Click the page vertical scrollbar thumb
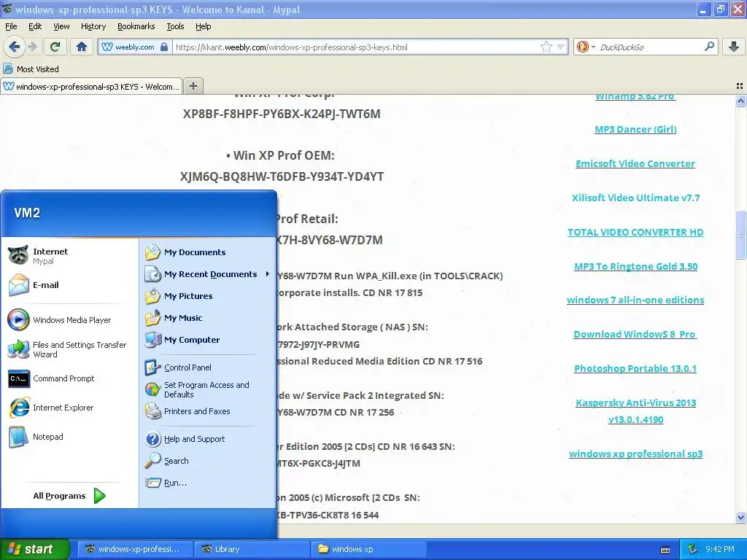This screenshot has width=747, height=560. click(x=740, y=235)
